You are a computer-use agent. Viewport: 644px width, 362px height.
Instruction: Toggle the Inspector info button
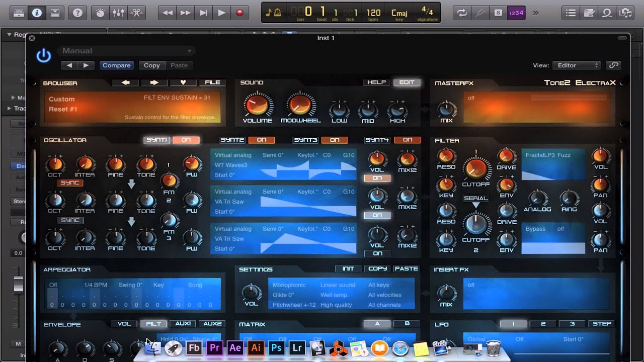(37, 13)
